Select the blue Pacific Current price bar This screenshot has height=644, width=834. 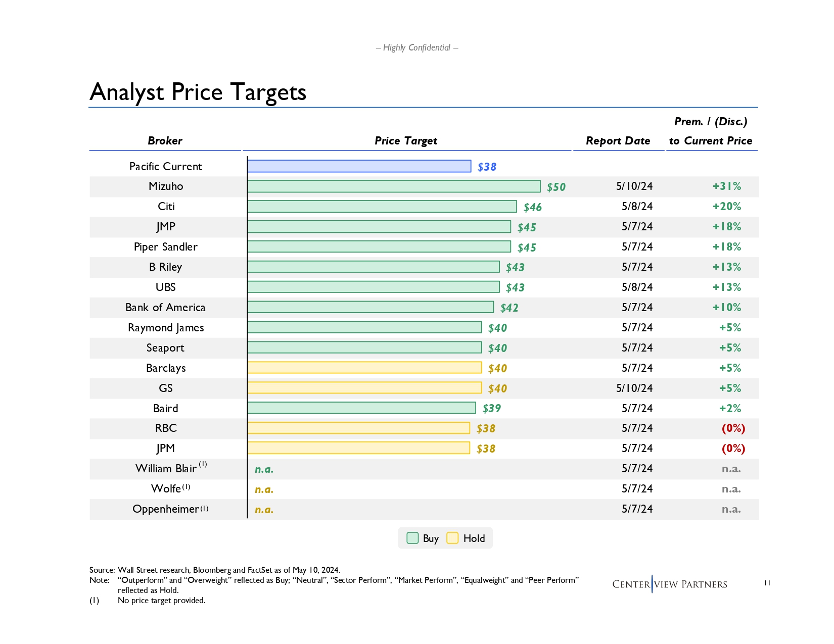[x=359, y=166]
